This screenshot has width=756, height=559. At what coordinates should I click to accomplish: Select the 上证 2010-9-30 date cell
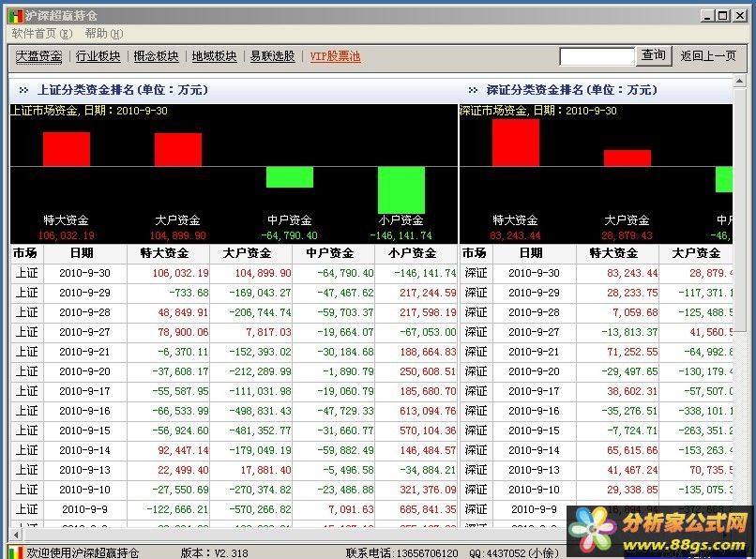84,273
